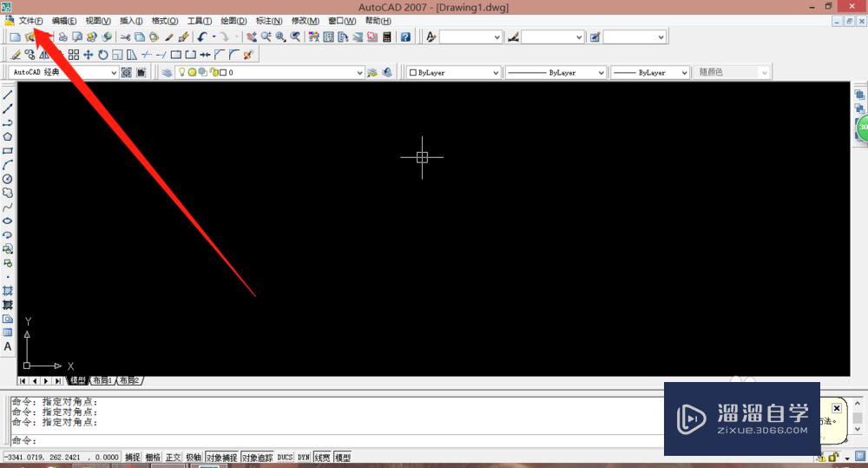Open the 标注(N) menu
Screen dimensions: 868x468
tap(269, 21)
